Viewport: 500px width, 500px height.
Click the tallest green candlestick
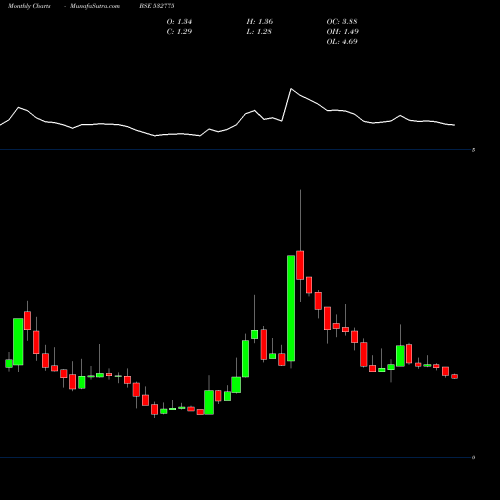tap(291, 308)
